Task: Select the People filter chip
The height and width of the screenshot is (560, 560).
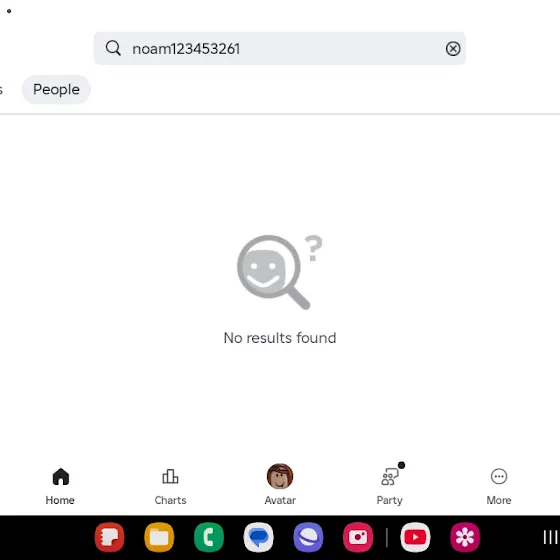Action: [56, 89]
